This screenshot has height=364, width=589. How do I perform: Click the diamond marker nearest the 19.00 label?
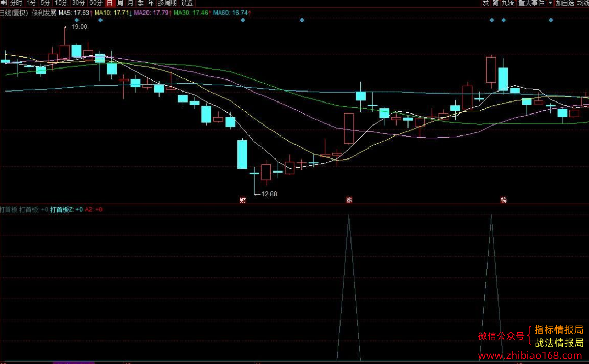[x=76, y=20]
